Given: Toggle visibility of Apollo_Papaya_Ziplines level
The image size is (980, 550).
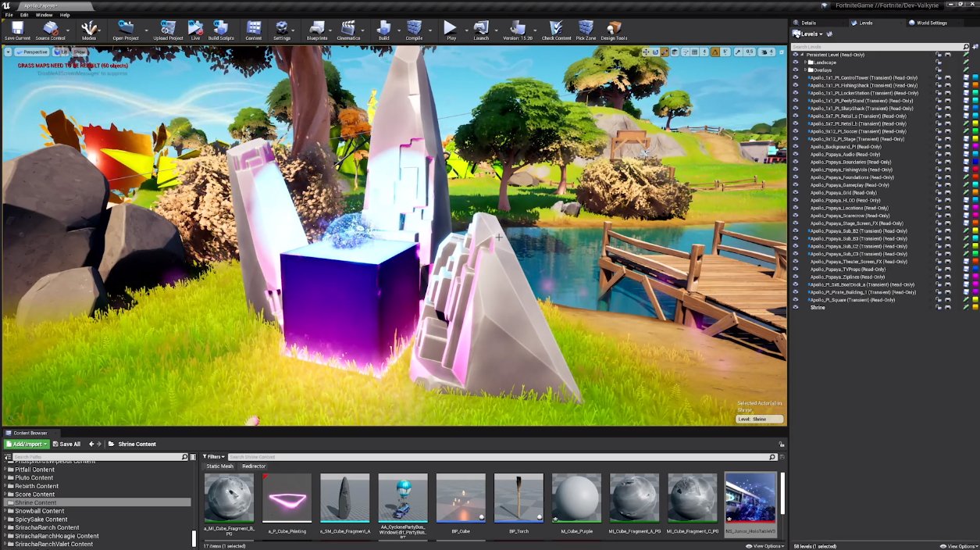Looking at the screenshot, I should [x=796, y=277].
